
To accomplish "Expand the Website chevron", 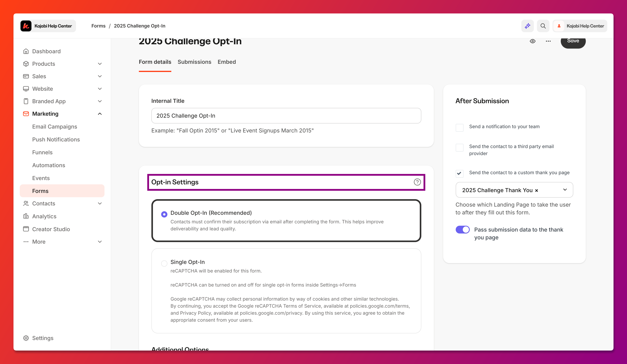I will click(x=100, y=89).
